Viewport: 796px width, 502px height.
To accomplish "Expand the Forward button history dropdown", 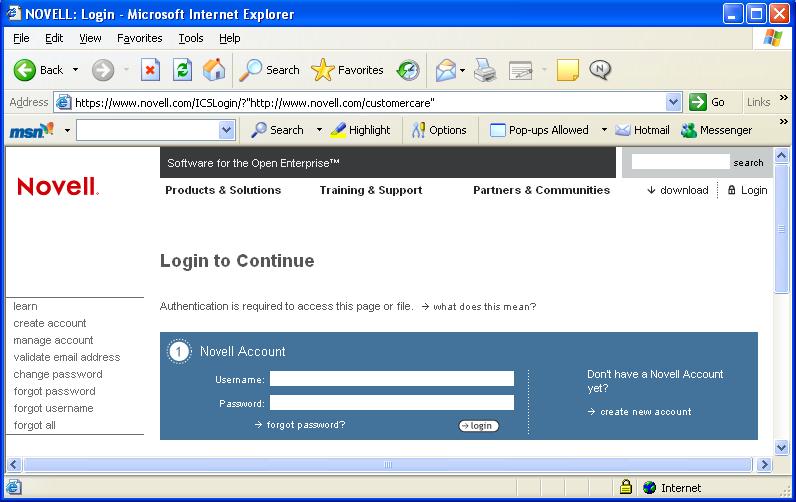I will tap(126, 70).
